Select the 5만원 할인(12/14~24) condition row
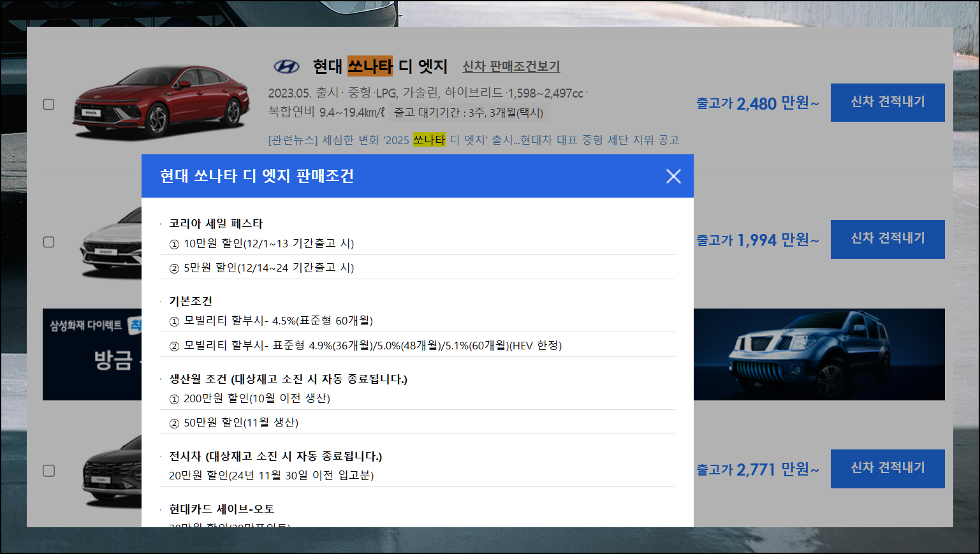The width and height of the screenshot is (980, 554). coord(417,268)
